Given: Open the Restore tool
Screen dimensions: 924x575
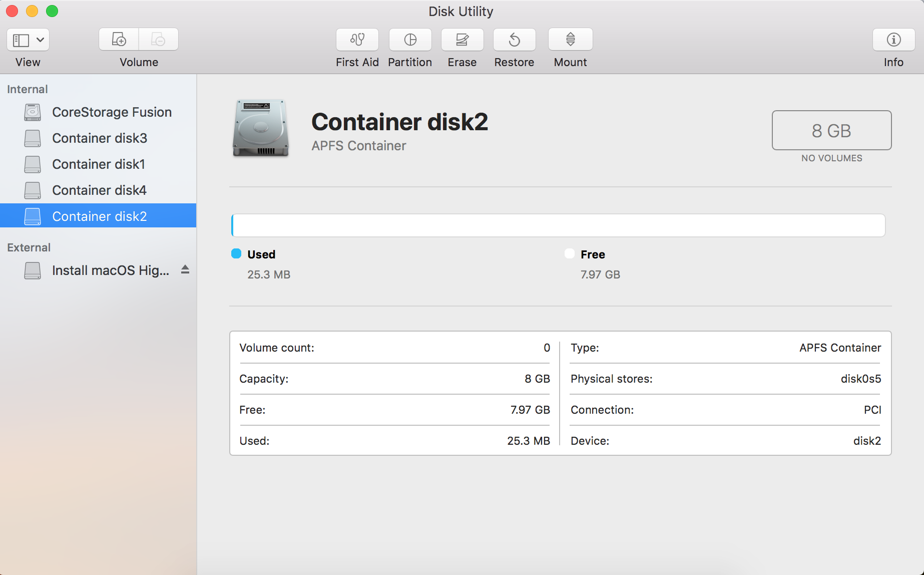Looking at the screenshot, I should point(514,40).
